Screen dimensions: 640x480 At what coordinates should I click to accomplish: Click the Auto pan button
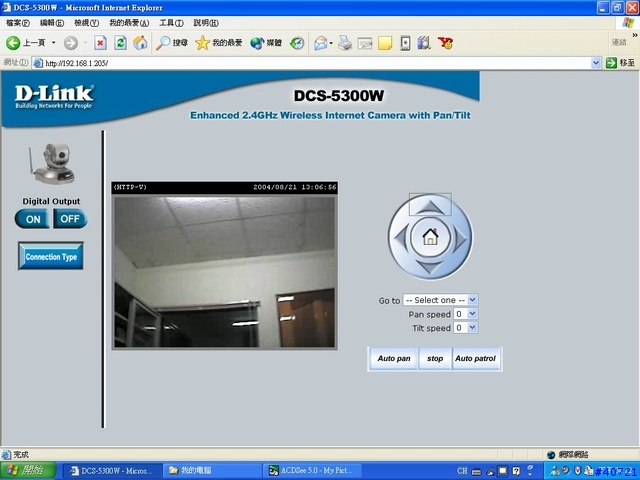(x=393, y=358)
